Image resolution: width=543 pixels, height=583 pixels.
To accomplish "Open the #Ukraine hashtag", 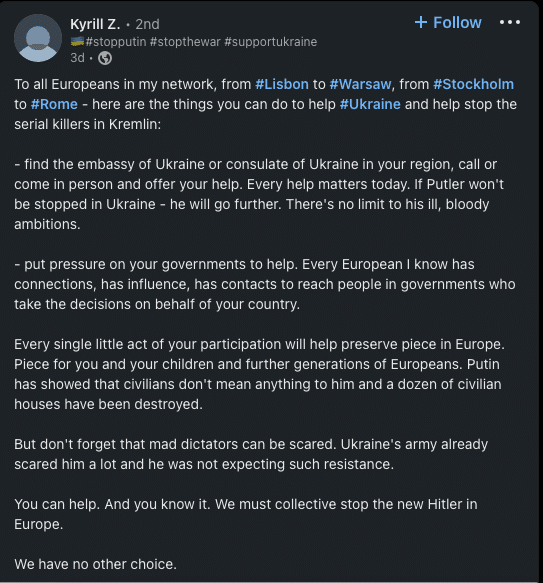I will click(370, 104).
